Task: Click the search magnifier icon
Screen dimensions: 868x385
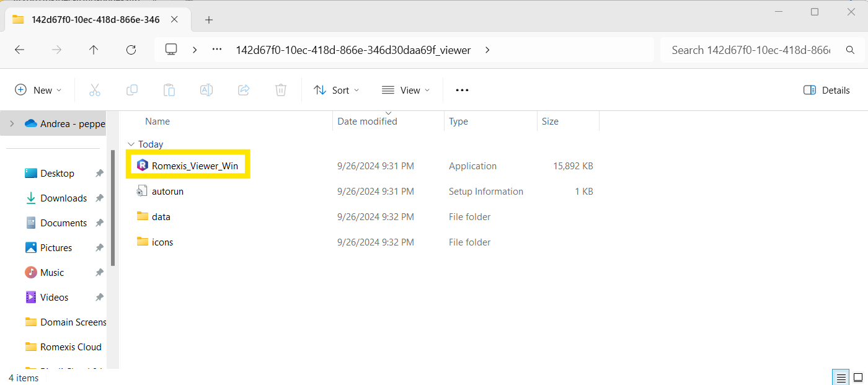Action: (850, 50)
